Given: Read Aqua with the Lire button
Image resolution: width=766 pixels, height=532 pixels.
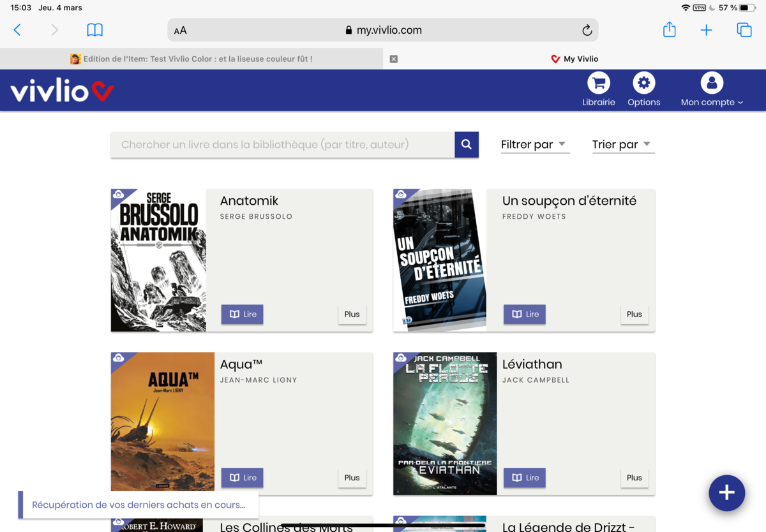Looking at the screenshot, I should tap(243, 478).
